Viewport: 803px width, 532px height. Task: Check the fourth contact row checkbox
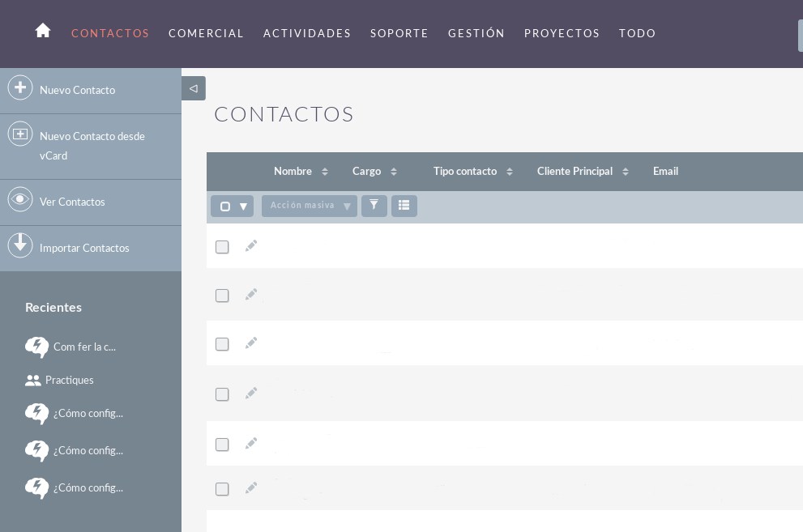tap(222, 394)
